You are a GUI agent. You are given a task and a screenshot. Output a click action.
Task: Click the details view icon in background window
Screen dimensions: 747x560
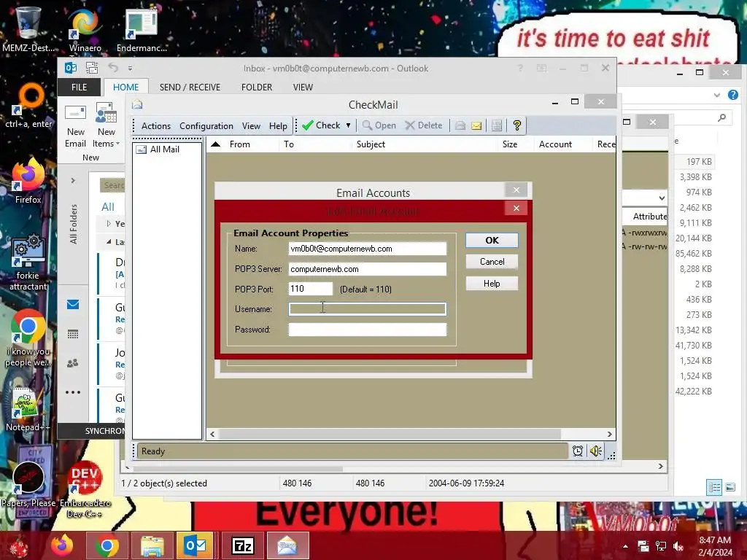(x=713, y=487)
